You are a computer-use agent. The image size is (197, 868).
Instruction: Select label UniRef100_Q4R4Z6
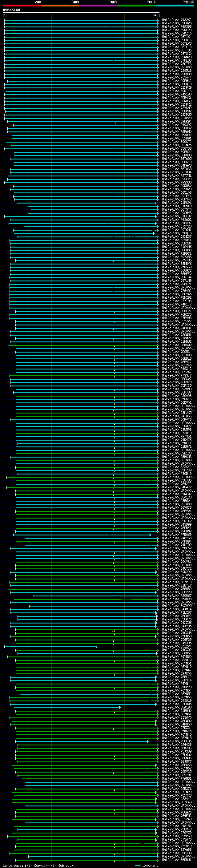pyautogui.click(x=177, y=440)
